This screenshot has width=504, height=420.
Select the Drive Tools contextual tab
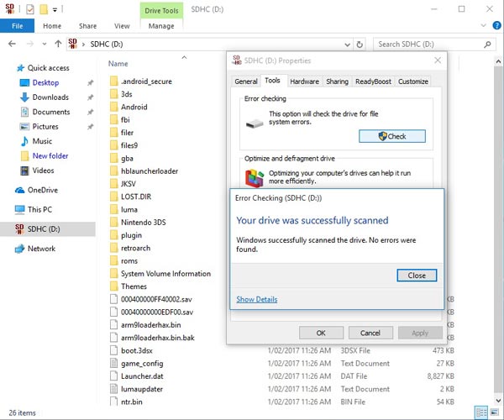(161, 11)
